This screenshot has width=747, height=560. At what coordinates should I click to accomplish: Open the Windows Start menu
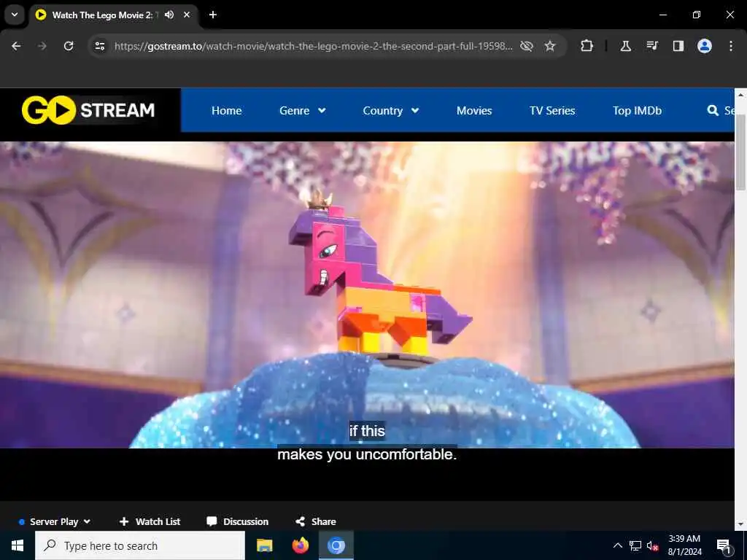pos(18,545)
